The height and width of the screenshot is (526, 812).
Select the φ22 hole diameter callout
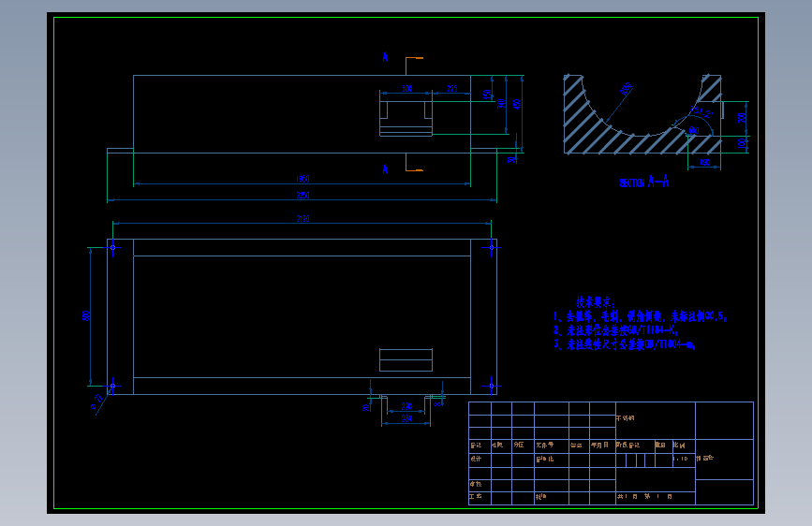(96, 403)
